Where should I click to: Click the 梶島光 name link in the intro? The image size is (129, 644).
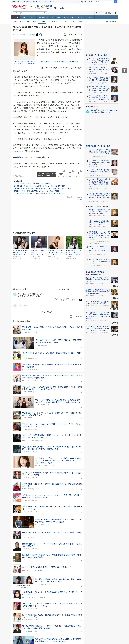[48, 49]
